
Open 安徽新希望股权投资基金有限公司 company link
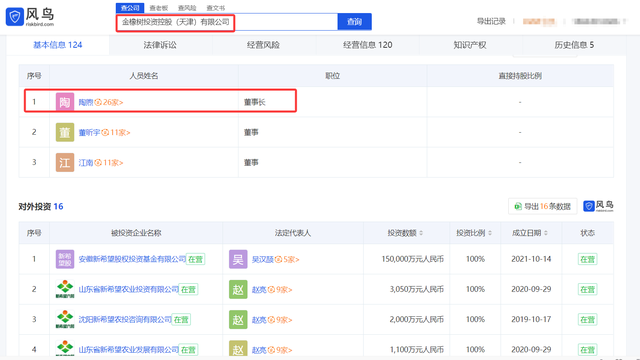(132, 259)
